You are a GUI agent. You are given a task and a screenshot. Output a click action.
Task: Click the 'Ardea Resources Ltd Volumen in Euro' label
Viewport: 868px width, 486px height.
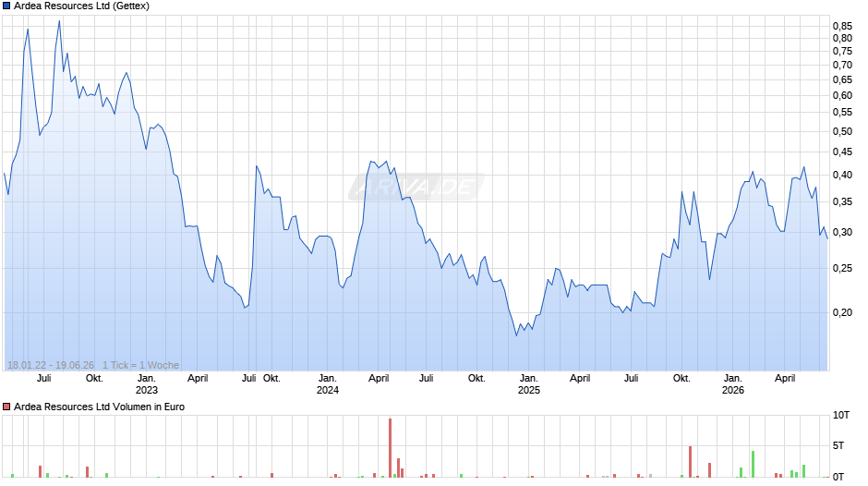click(99, 407)
